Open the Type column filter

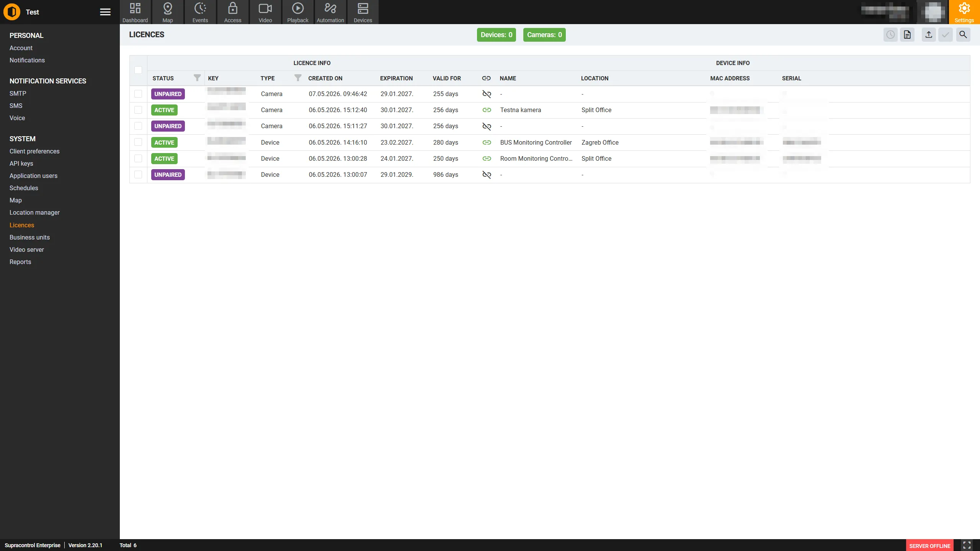(298, 78)
